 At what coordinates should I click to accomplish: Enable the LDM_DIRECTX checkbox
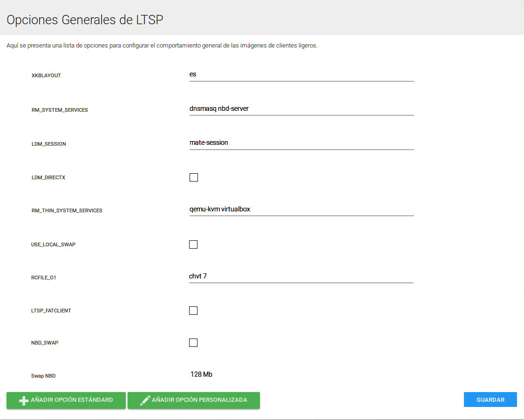point(194,177)
